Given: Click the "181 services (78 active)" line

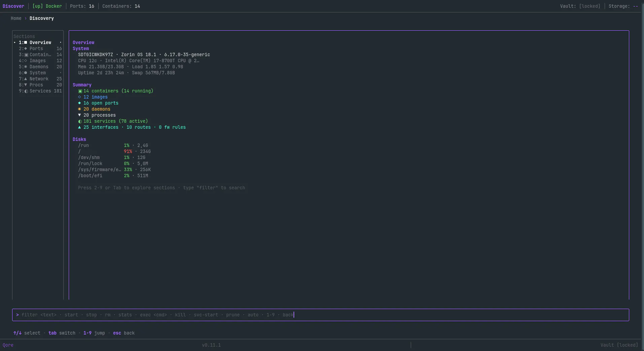Looking at the screenshot, I should [113, 121].
